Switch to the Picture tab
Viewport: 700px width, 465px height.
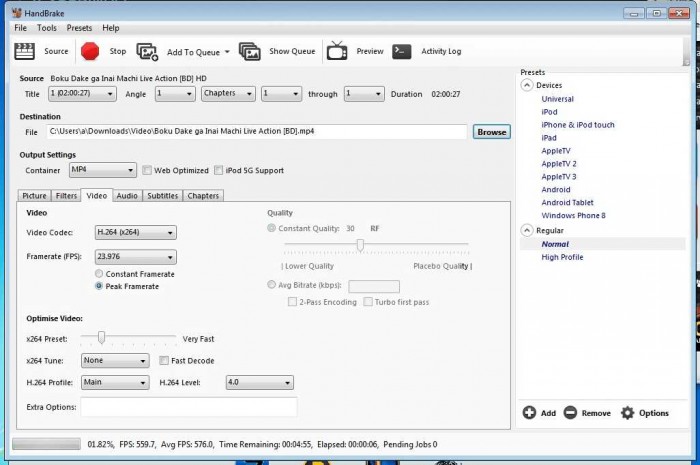34,195
